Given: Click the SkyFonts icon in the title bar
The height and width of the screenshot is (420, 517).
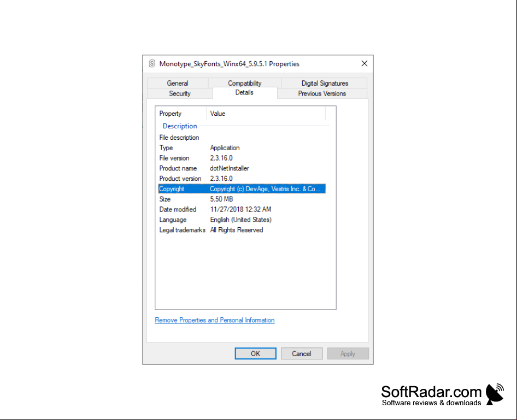Looking at the screenshot, I should coord(152,63).
